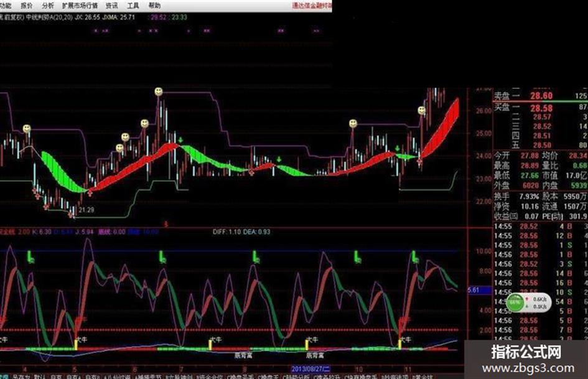Viewport: 588px width, 379px height.
Task: Click the 14:56 tick row with volume 16
Action: click(x=540, y=283)
